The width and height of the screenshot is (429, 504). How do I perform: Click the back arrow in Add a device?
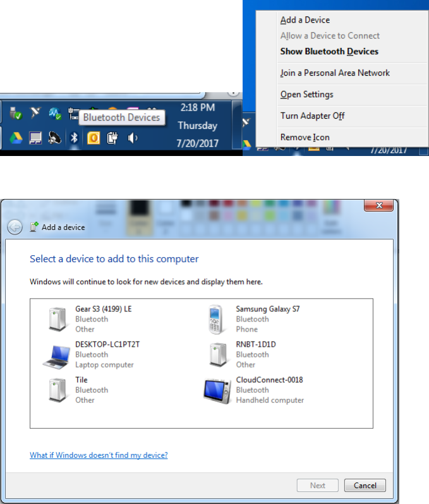(15, 227)
